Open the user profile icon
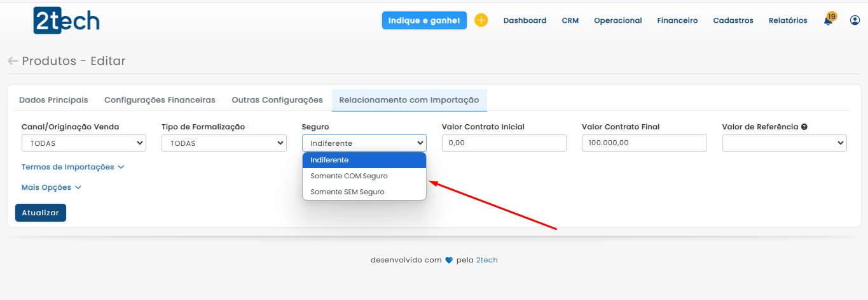Screen dimensions: 868x300 click(x=855, y=20)
